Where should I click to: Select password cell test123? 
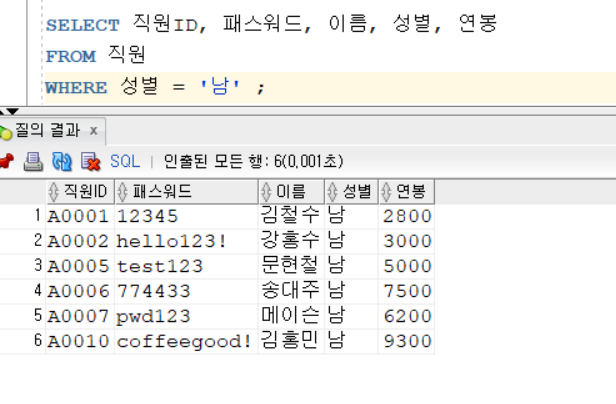pos(186,266)
